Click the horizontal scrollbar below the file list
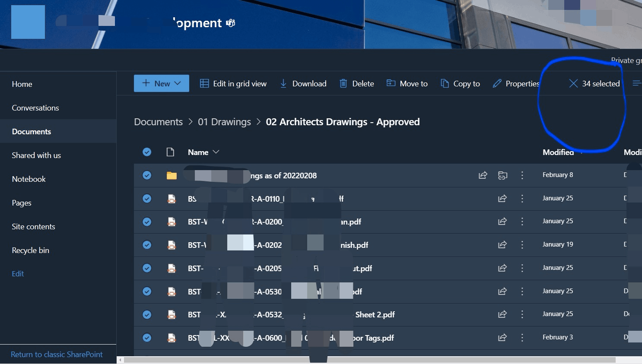This screenshot has width=642, height=364. pos(369,360)
